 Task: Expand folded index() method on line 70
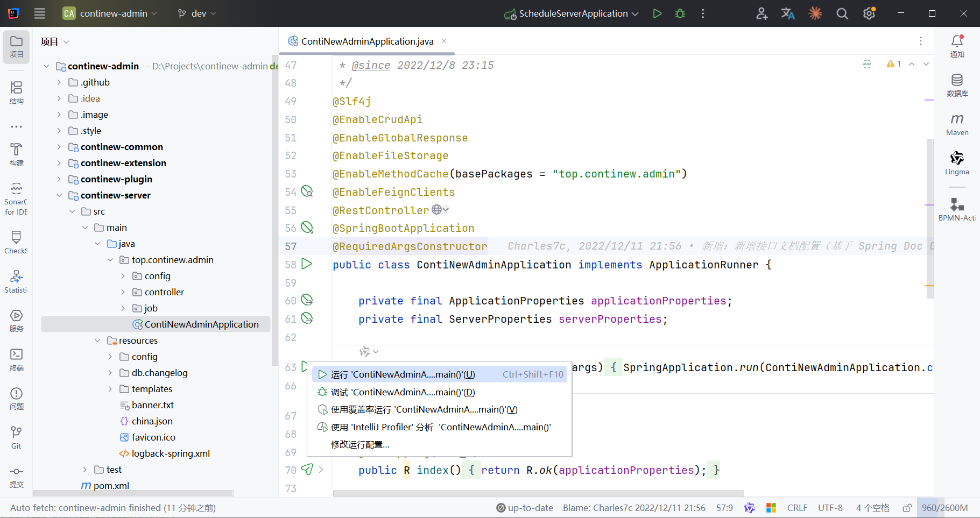pos(321,470)
